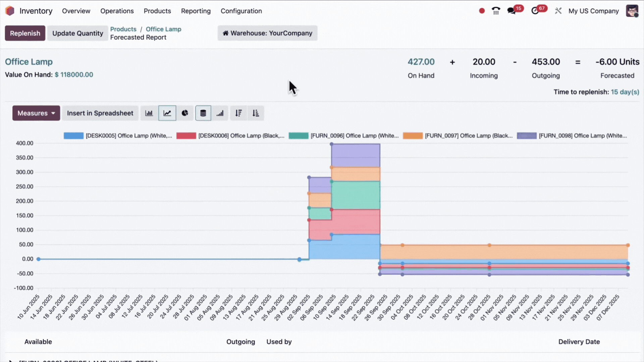
Task: Sort chart data ascending
Action: [x=256, y=113]
